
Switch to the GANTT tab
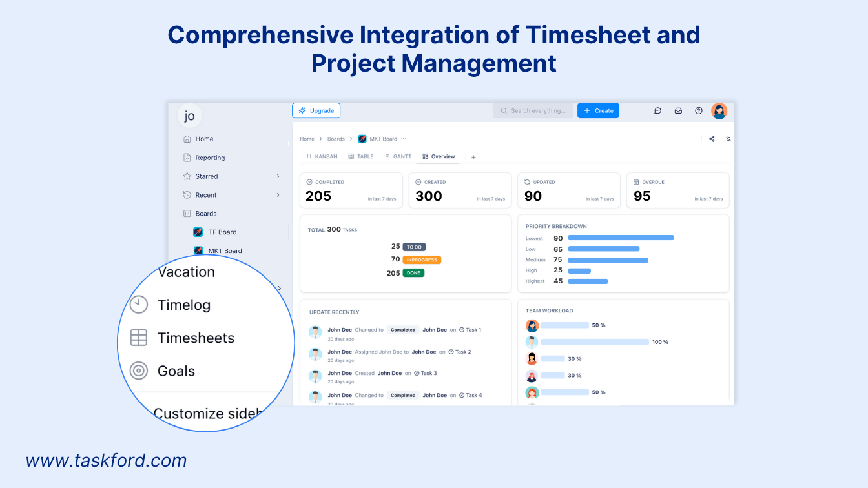398,156
